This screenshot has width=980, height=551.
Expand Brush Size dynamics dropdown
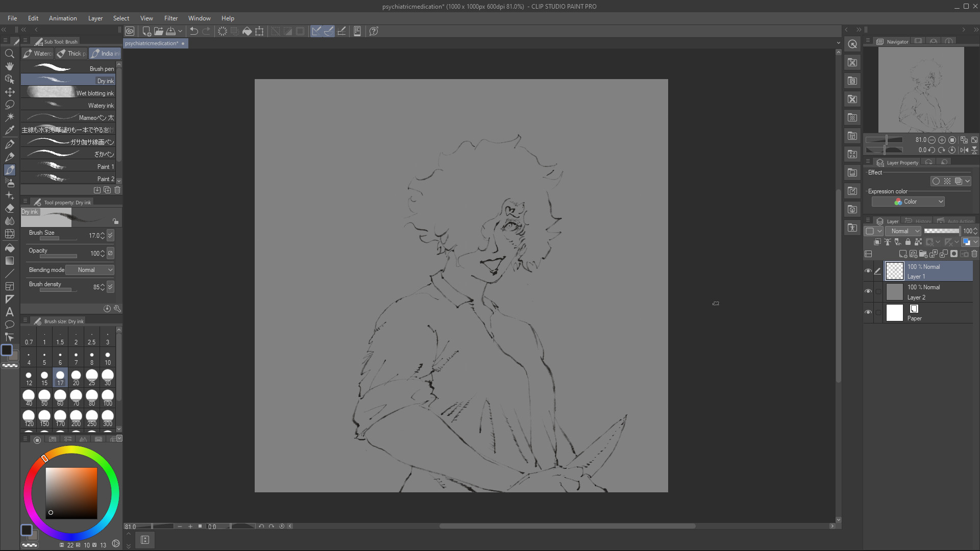[x=110, y=235]
